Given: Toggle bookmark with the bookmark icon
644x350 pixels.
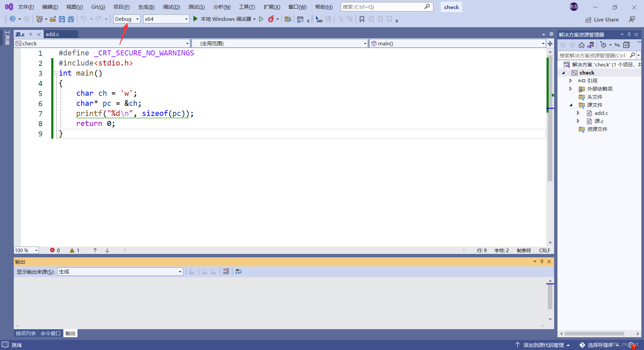Looking at the screenshot, I should (x=362, y=19).
